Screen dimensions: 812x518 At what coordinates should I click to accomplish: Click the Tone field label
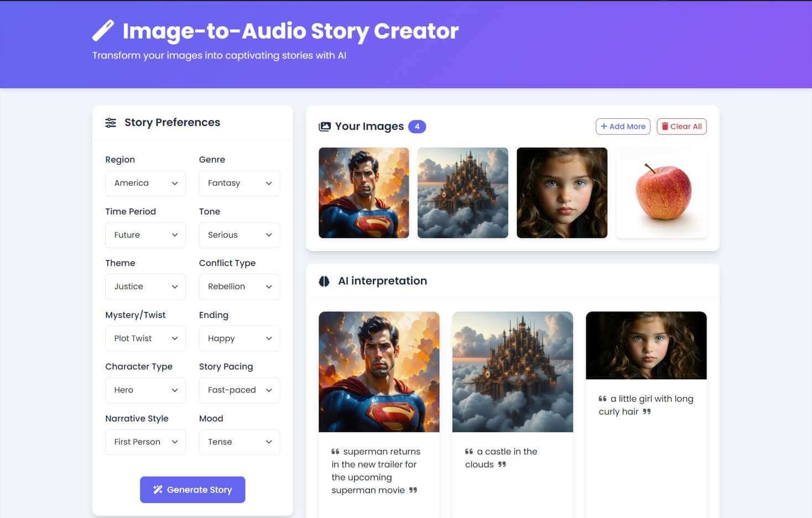click(x=210, y=212)
